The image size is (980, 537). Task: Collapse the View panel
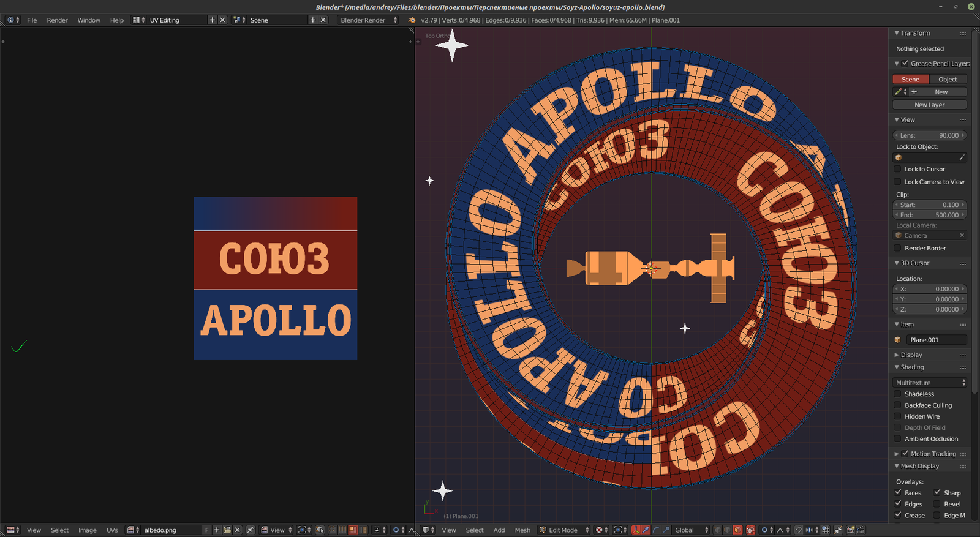pyautogui.click(x=897, y=120)
